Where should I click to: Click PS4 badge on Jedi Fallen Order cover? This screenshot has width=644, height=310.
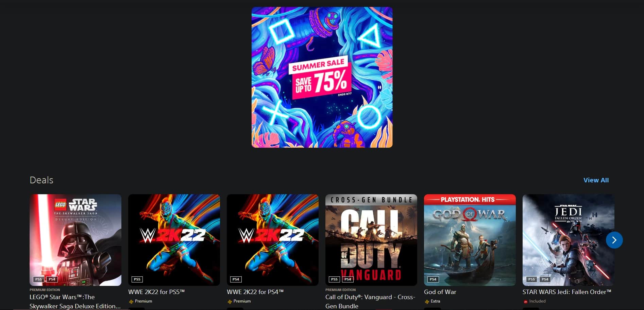(x=545, y=279)
